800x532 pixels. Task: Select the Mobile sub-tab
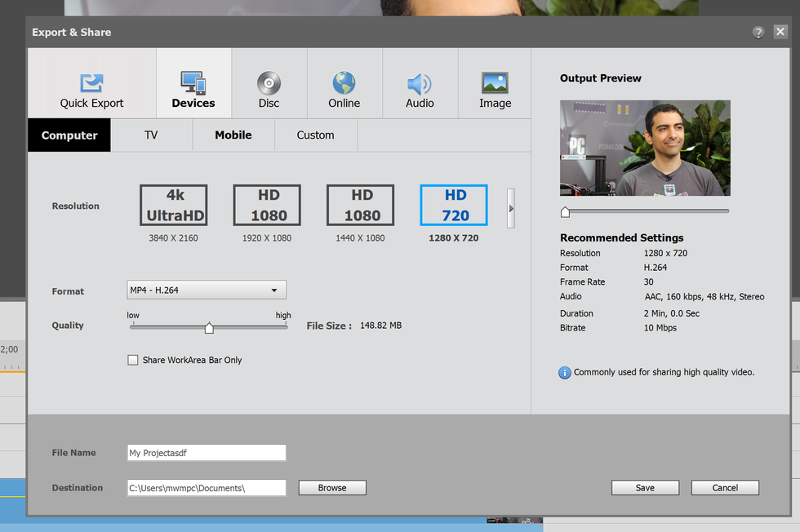coord(233,135)
